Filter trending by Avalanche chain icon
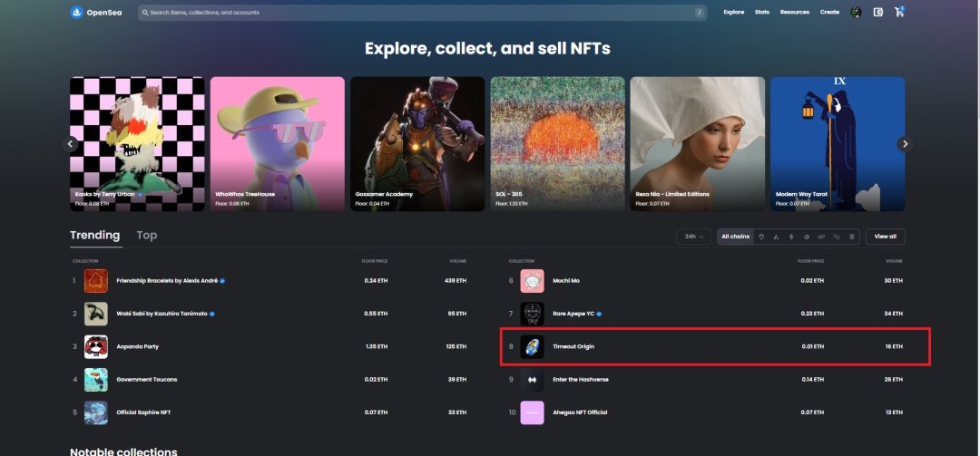 coord(776,237)
